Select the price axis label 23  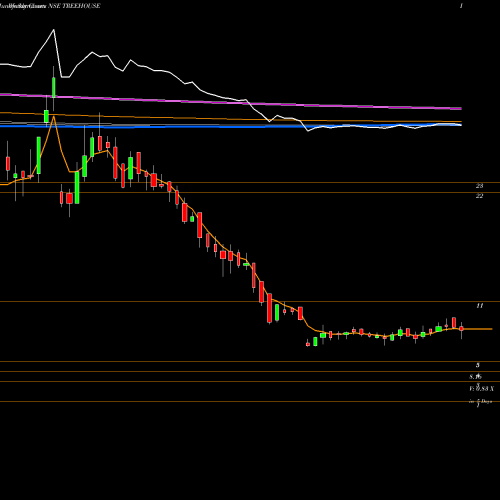[x=479, y=186]
